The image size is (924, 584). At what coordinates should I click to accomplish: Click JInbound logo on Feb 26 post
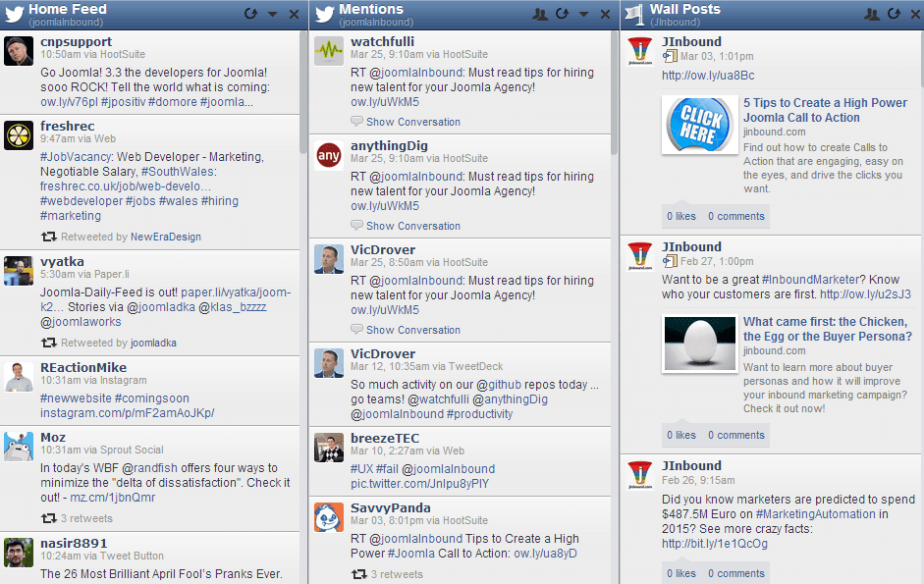640,474
